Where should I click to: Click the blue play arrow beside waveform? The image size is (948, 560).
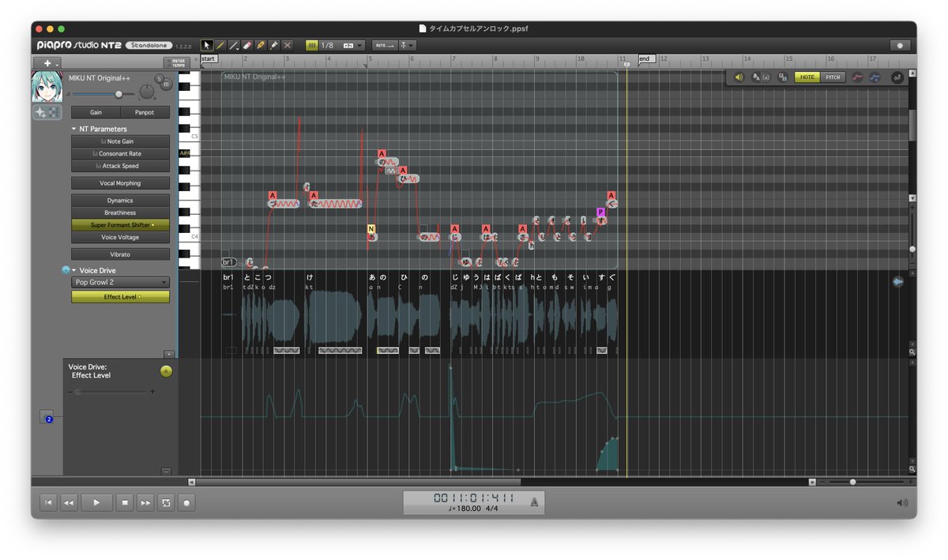[x=898, y=281]
